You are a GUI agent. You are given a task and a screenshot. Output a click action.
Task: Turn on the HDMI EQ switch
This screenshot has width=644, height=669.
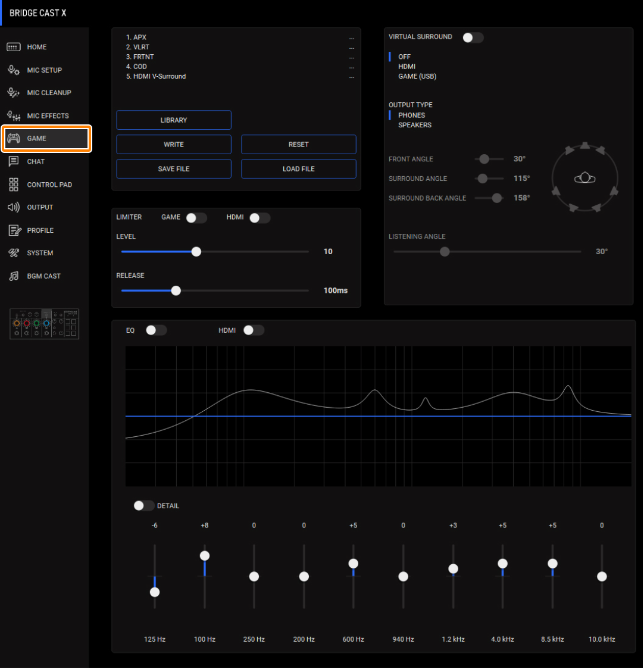(254, 330)
